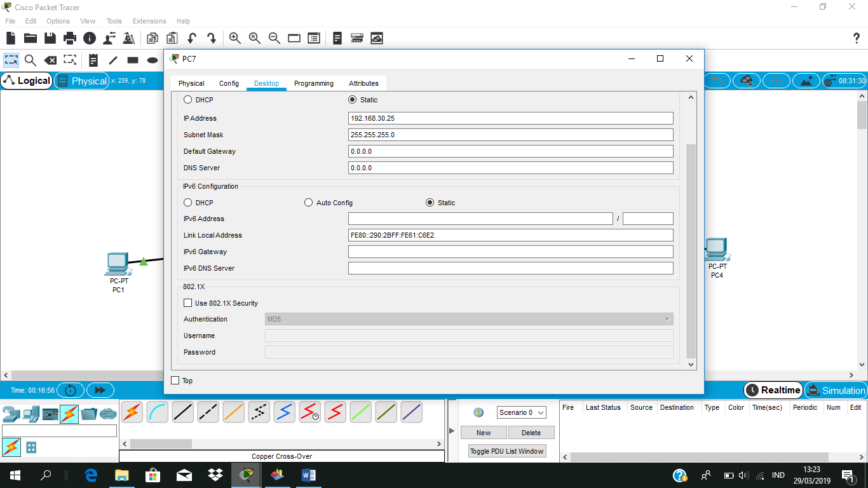Select Network Devices category icon
The width and height of the screenshot is (868, 488).
pyautogui.click(x=11, y=414)
